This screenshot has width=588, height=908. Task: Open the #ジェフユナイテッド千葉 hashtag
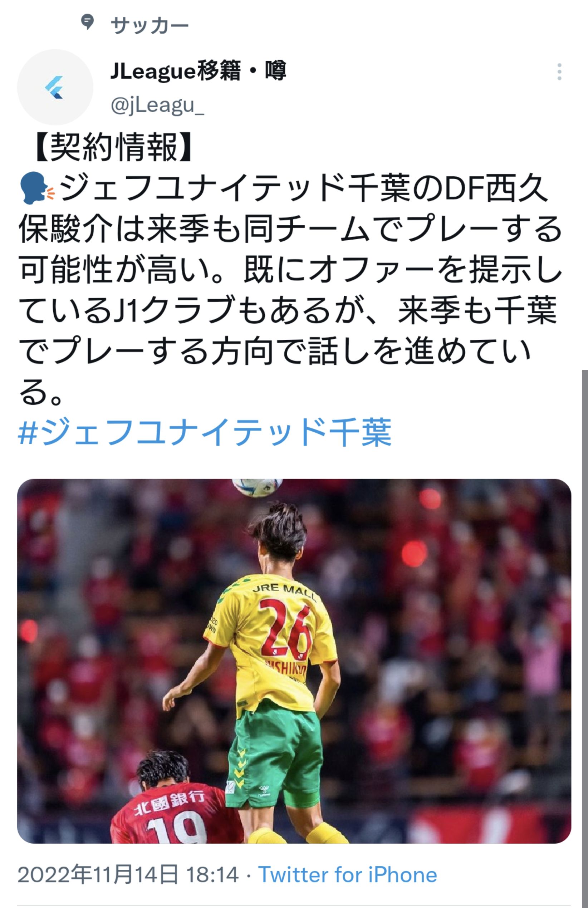click(x=205, y=432)
